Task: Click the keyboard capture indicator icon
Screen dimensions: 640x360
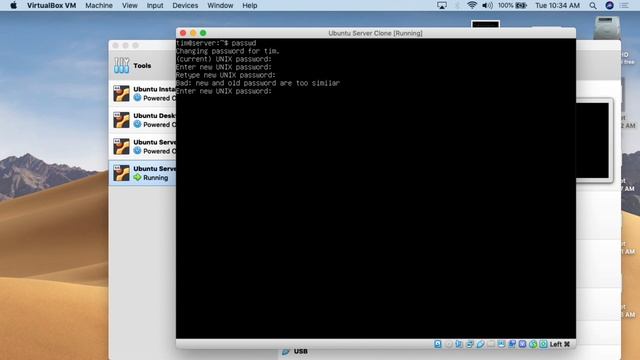Action: point(543,344)
